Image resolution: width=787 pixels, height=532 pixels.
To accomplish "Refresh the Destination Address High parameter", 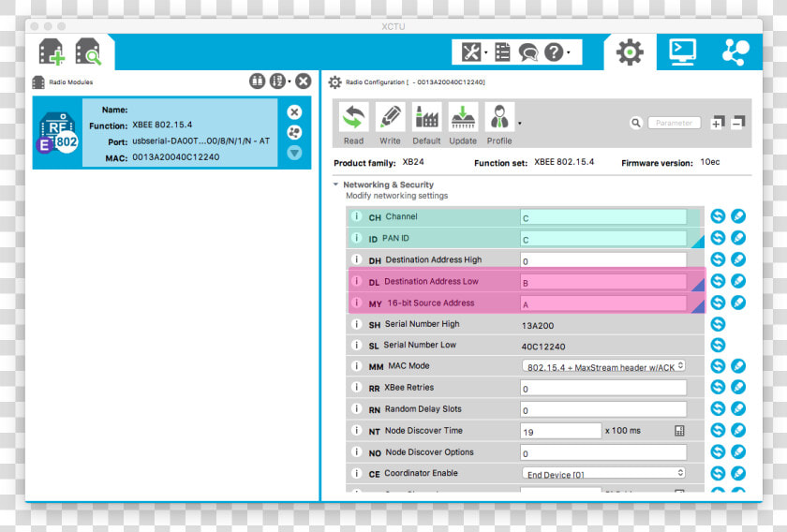I will (x=718, y=259).
